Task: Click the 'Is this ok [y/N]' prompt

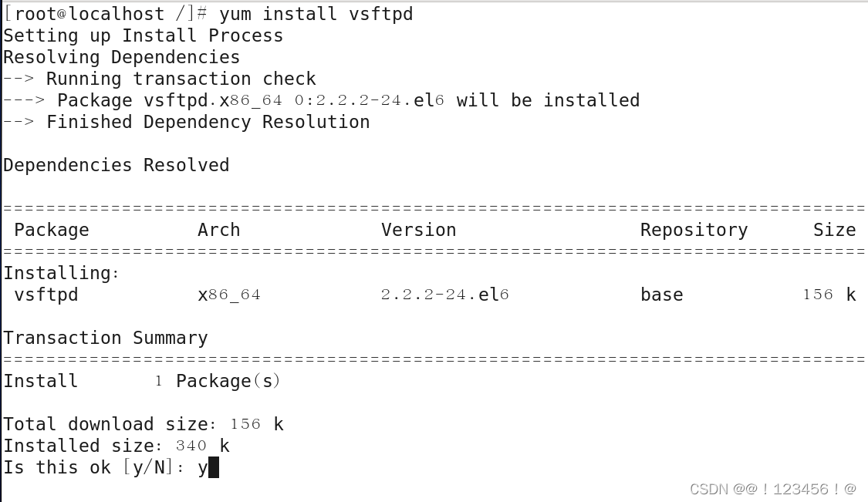Action: tap(94, 467)
